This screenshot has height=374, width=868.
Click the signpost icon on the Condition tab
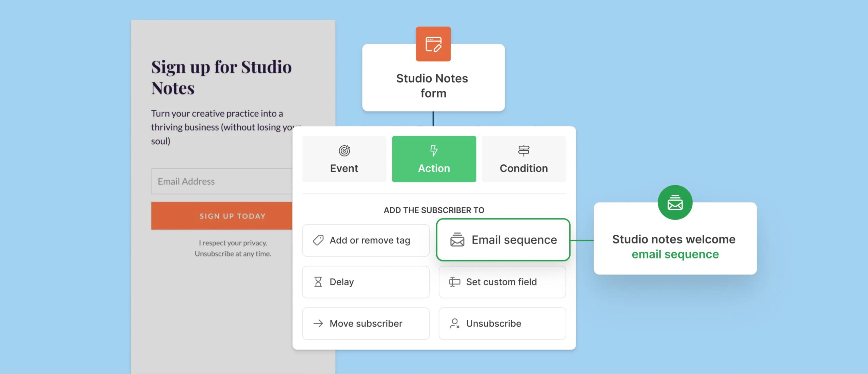tap(524, 150)
